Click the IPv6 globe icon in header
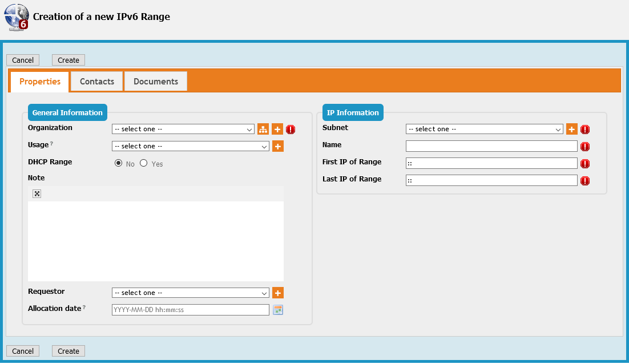This screenshot has height=364, width=629. point(16,17)
